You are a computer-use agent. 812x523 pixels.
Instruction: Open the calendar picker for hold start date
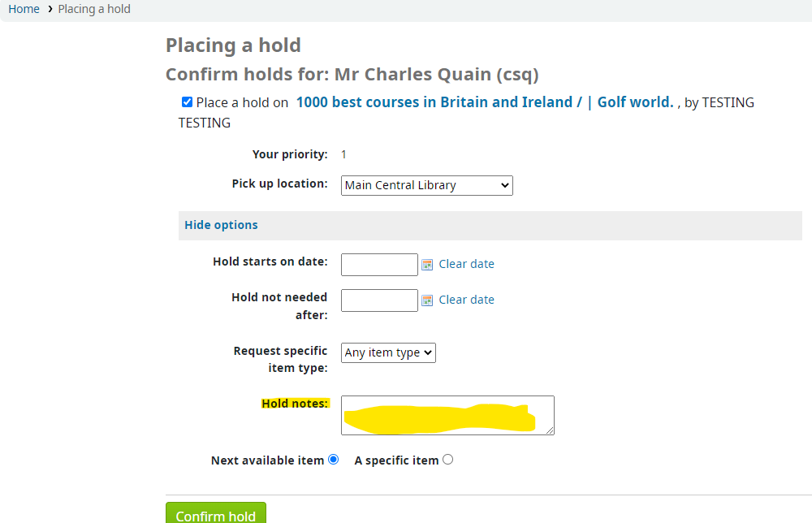427,265
